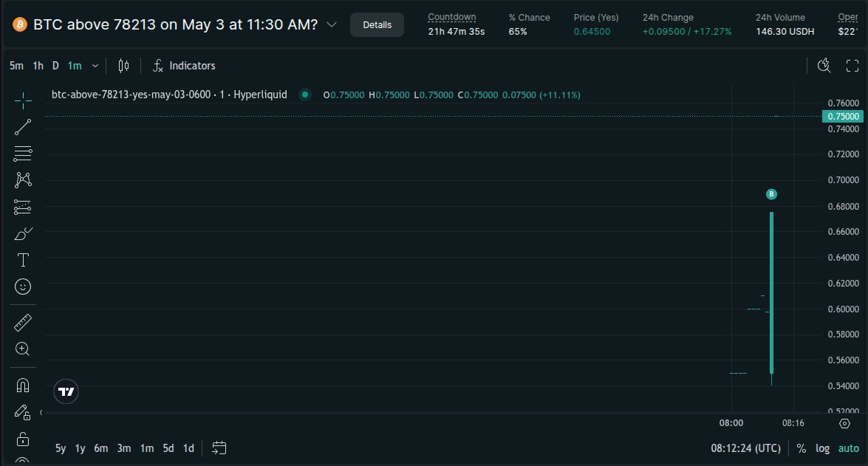Toggle percent scale mode
This screenshot has width=868, height=466.
(801, 448)
